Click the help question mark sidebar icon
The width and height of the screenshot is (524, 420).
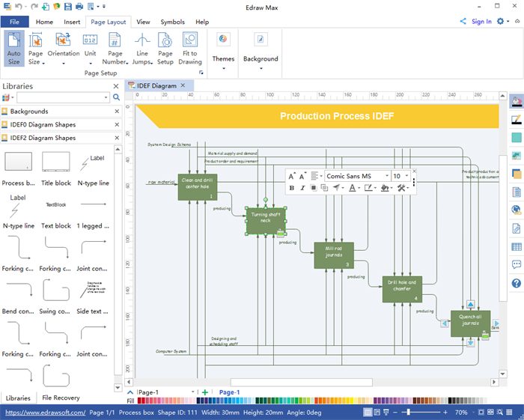pyautogui.click(x=517, y=283)
